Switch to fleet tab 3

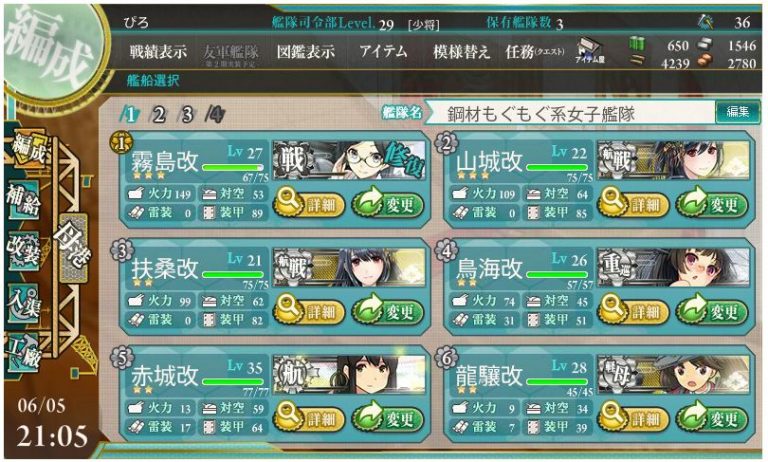[186, 115]
